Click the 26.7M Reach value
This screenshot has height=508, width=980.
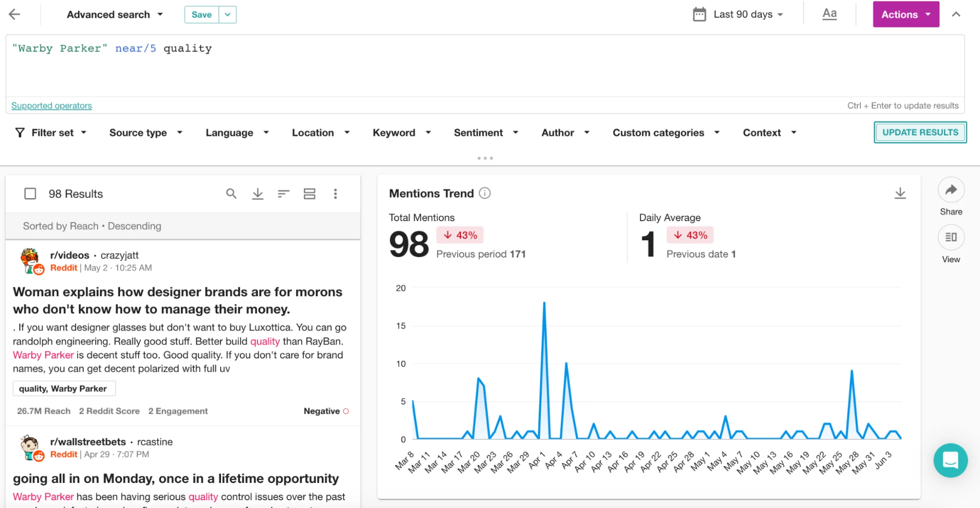[x=44, y=411]
